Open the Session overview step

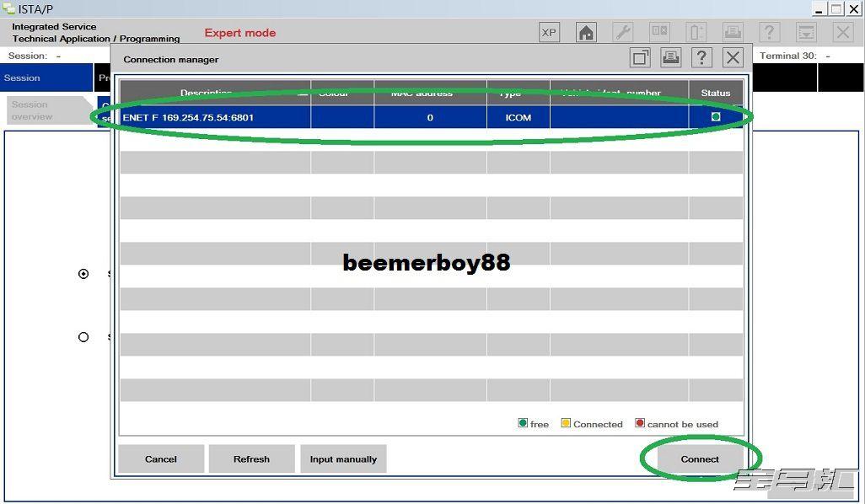50,110
